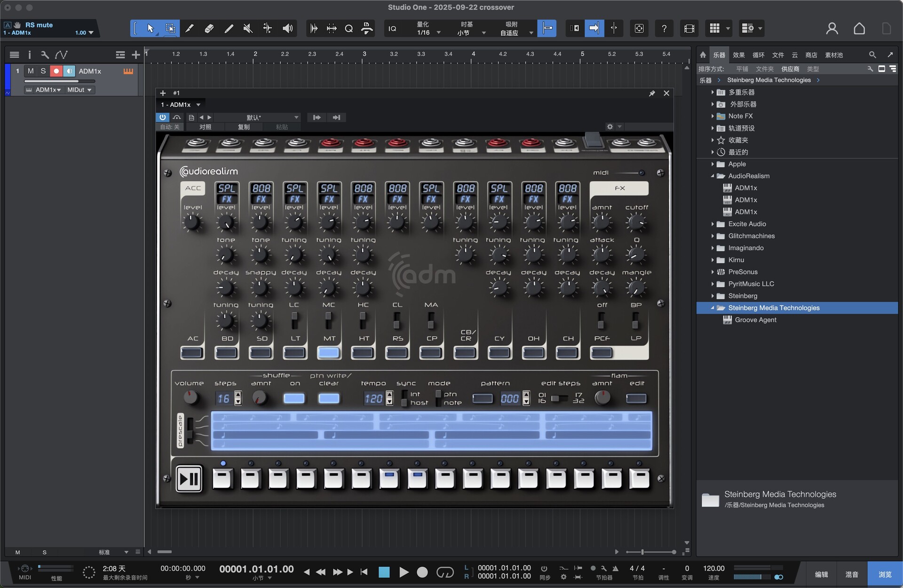This screenshot has width=903, height=588.
Task: Toggle Autoscroll button in toolbar
Action: pos(594,29)
